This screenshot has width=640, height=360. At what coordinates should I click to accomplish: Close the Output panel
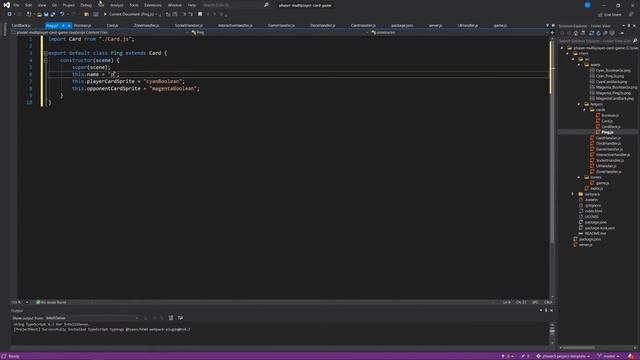[x=551, y=311]
